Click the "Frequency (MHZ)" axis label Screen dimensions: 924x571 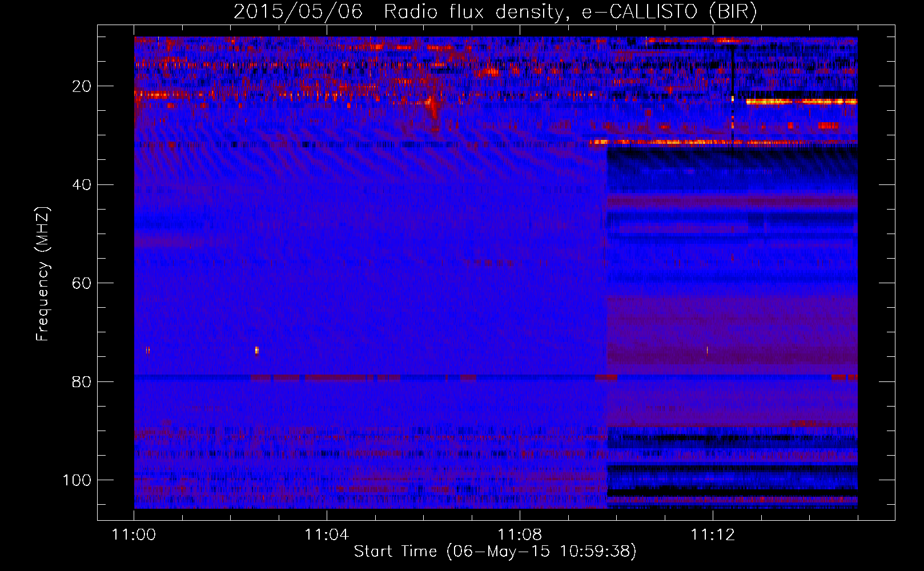43,274
